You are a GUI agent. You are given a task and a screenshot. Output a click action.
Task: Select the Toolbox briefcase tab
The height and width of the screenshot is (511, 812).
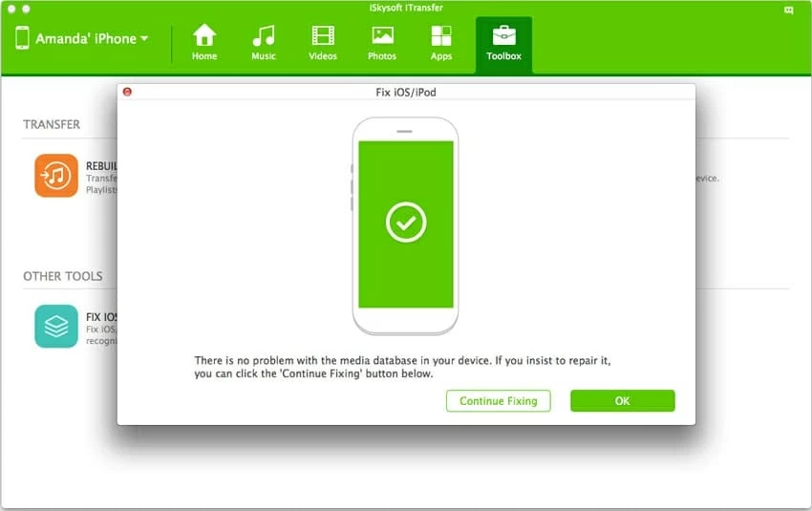click(503, 44)
